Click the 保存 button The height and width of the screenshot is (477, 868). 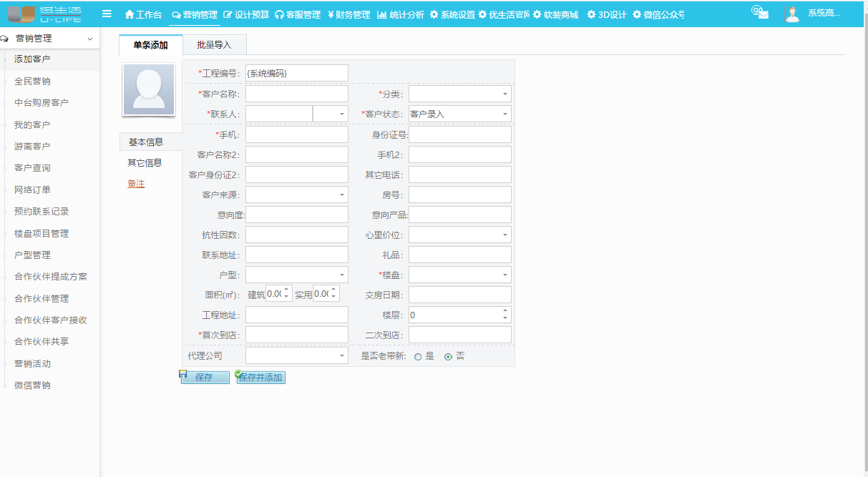click(x=205, y=377)
